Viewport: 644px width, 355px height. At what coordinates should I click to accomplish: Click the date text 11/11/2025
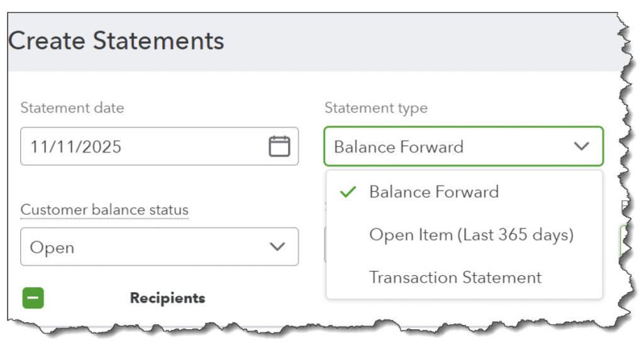[x=76, y=147]
